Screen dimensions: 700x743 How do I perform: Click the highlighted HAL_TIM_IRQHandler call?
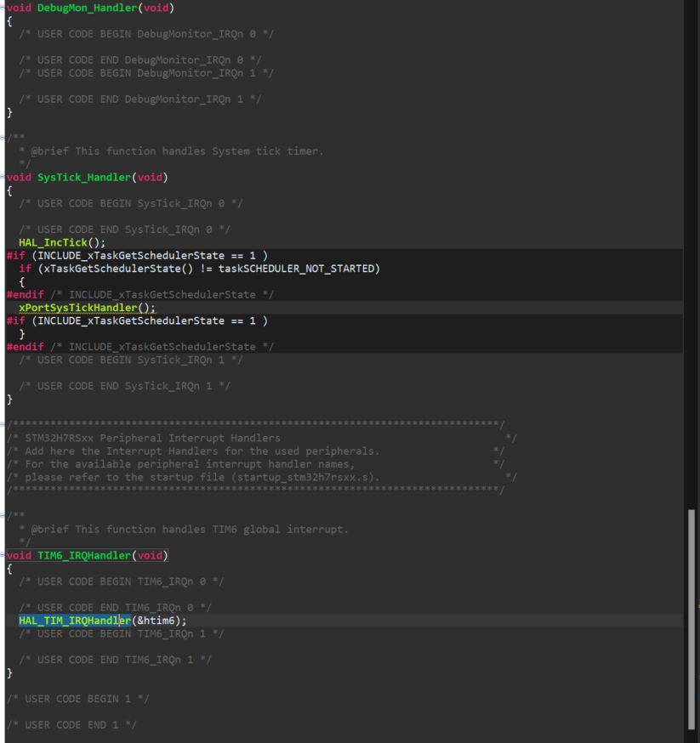(75, 621)
